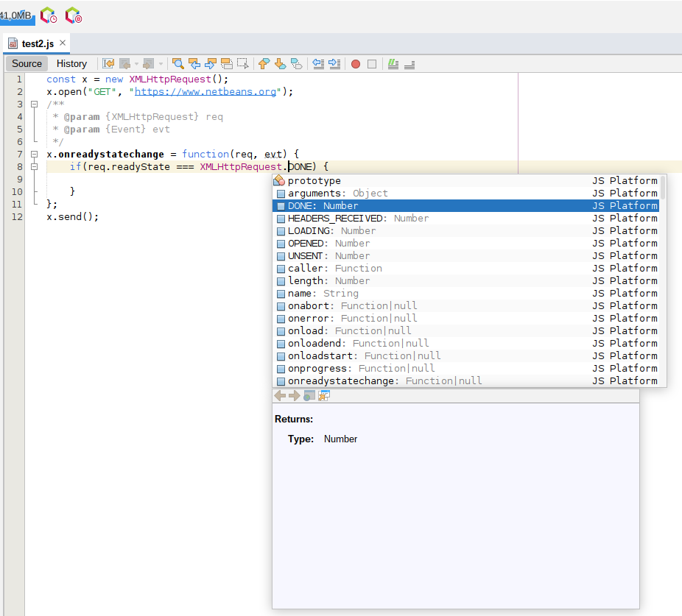Click the Find Selection magnifier icon

[177, 64]
